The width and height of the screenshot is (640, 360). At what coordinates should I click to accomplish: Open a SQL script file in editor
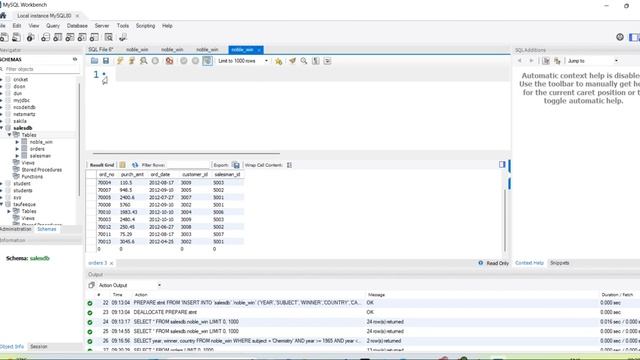pyautogui.click(x=94, y=61)
